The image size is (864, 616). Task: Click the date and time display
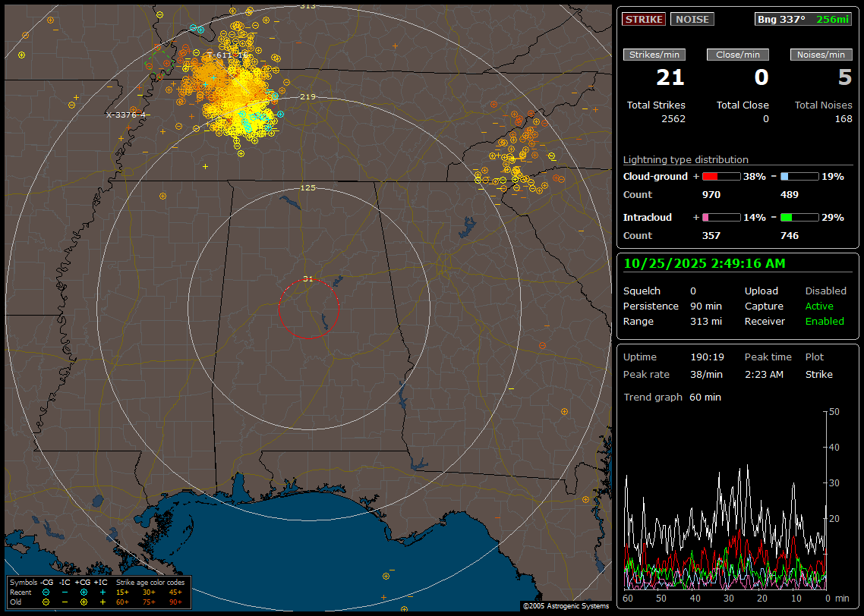pyautogui.click(x=704, y=264)
